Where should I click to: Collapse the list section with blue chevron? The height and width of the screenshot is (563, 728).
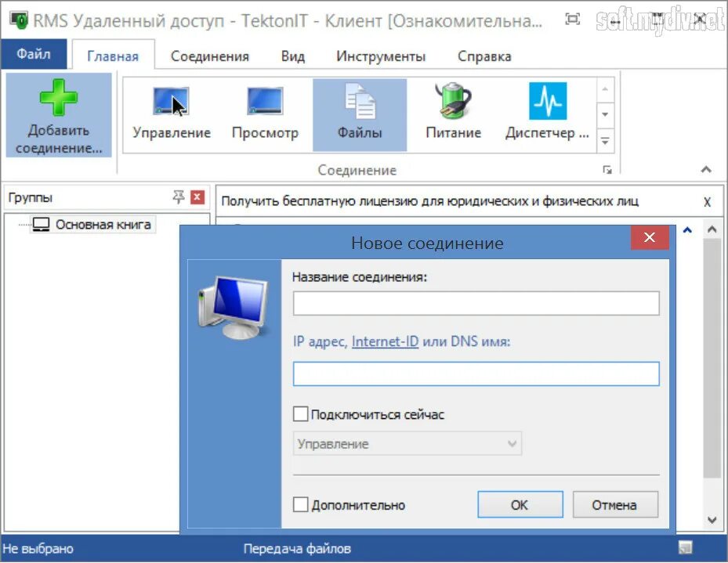[x=687, y=229]
